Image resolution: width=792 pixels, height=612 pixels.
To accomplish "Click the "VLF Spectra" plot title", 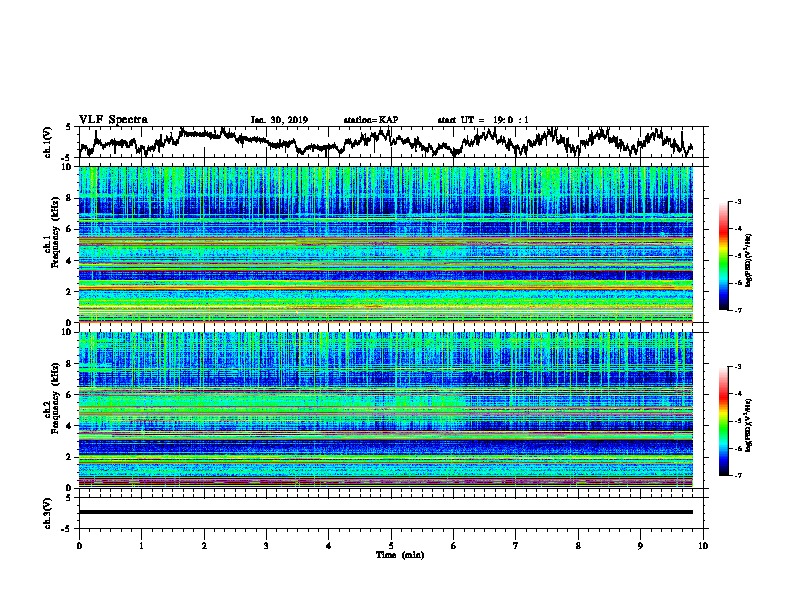I will pos(113,120).
